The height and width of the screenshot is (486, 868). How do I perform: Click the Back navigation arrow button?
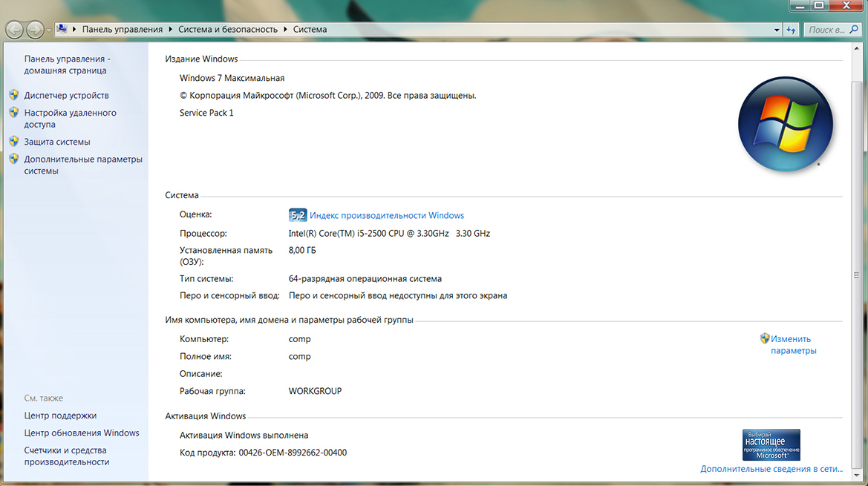click(x=15, y=30)
